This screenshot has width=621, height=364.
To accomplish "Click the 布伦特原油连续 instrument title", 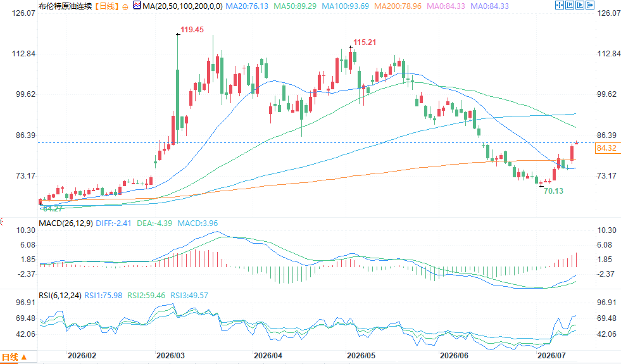I will (65, 6).
